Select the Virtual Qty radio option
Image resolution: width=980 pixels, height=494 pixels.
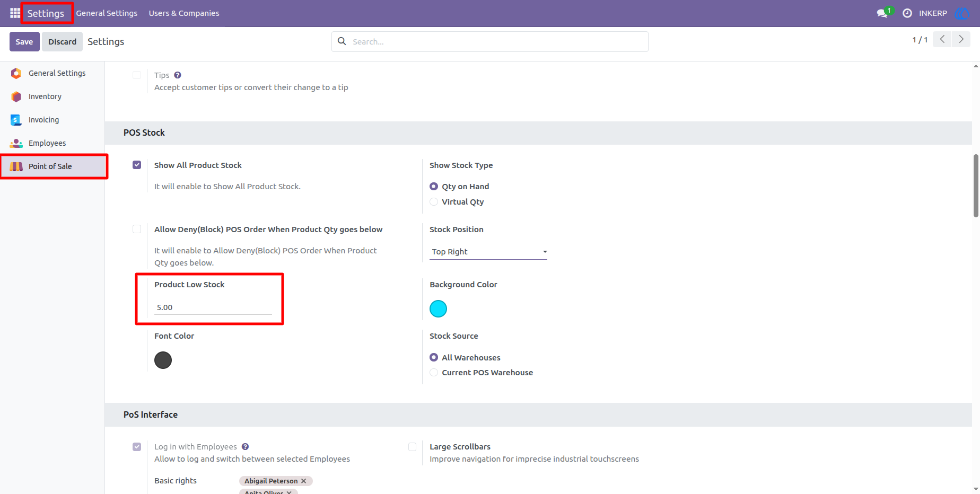434,202
